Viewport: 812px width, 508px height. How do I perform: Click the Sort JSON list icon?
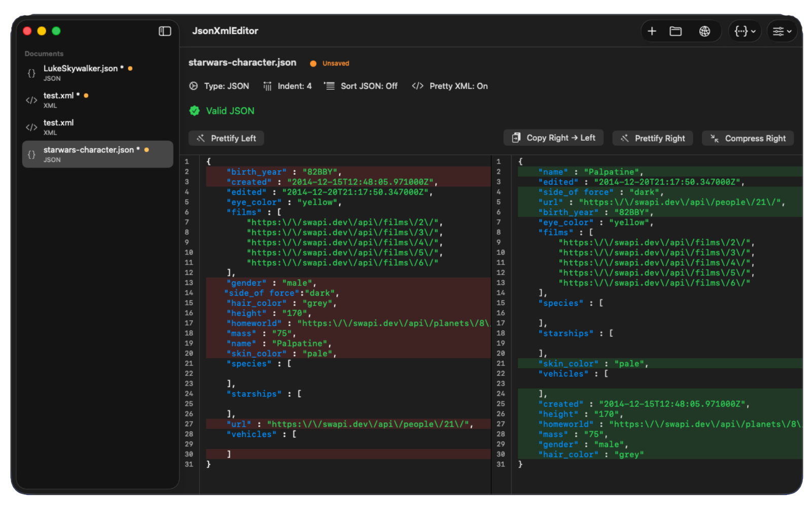[x=329, y=86]
